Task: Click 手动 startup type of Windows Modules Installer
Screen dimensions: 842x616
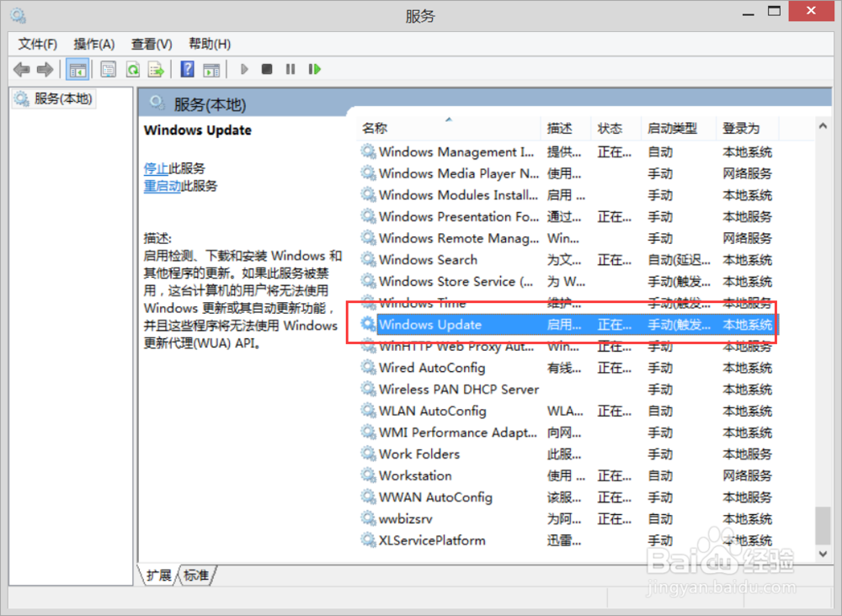Action: point(660,195)
